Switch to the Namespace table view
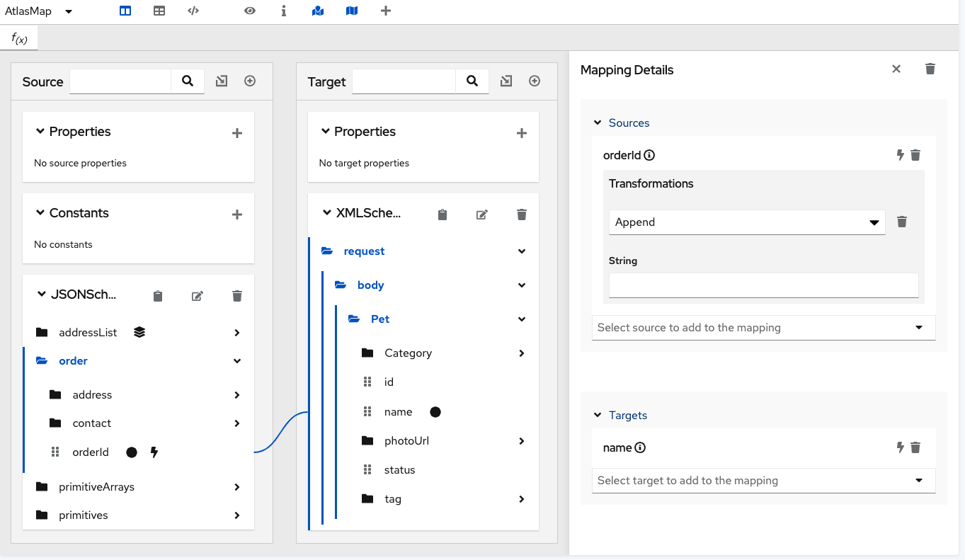Image resolution: width=965 pixels, height=560 pixels. [193, 11]
